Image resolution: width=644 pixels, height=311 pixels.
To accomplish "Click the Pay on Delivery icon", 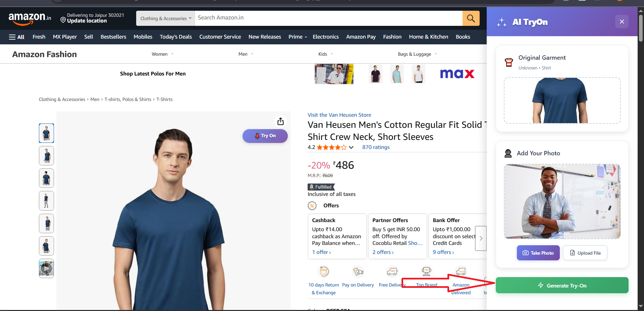I will coord(358,271).
